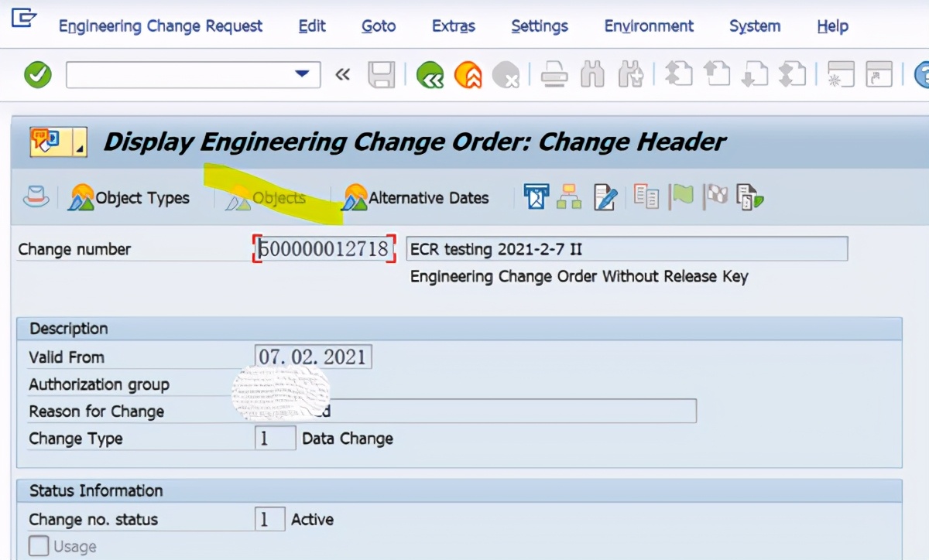This screenshot has height=560, width=929.
Task: Open the Print icon
Action: pyautogui.click(x=554, y=74)
